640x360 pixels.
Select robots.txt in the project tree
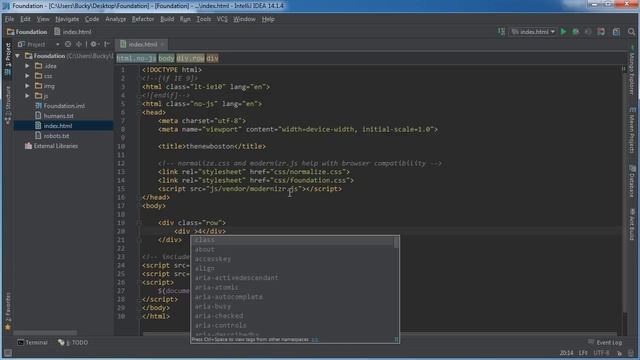coord(56,136)
